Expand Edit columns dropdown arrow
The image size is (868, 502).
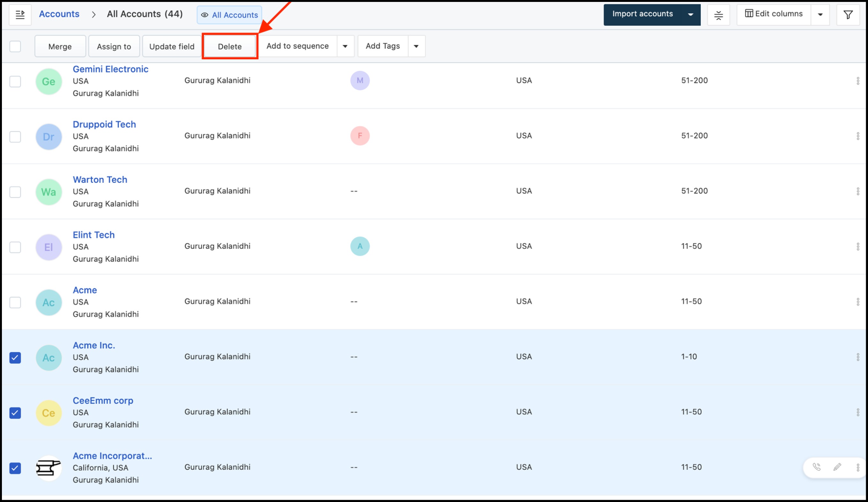820,14
